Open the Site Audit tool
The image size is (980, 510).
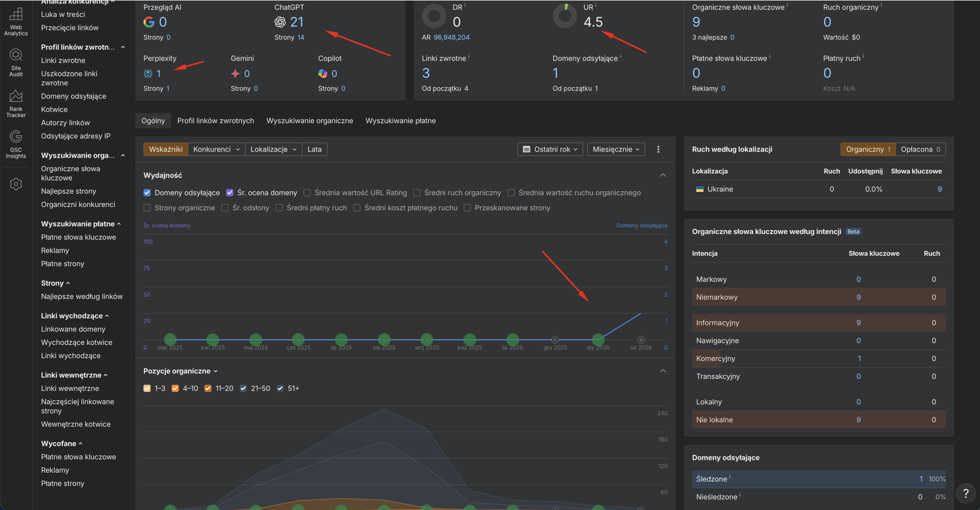16,62
